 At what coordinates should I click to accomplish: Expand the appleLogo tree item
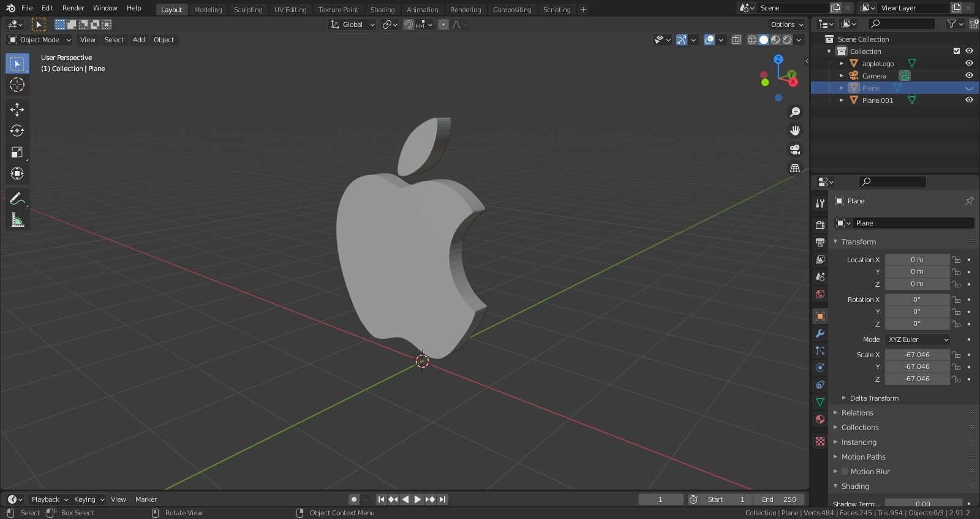842,64
